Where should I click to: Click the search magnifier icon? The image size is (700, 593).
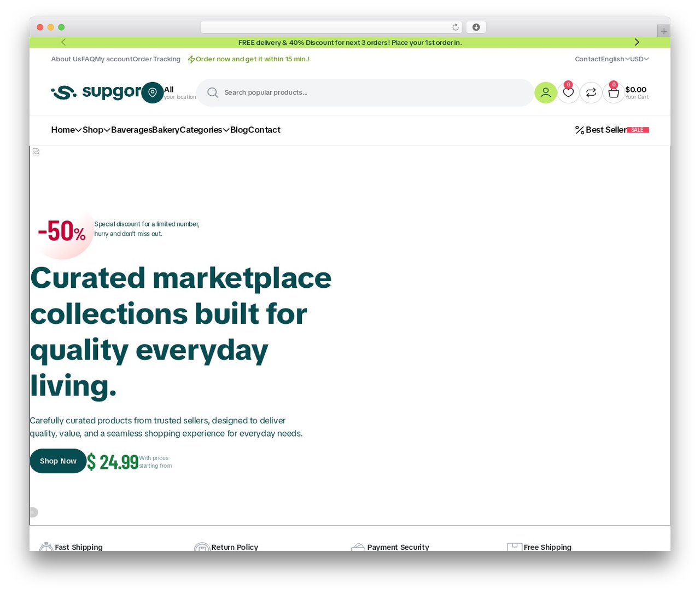click(213, 92)
